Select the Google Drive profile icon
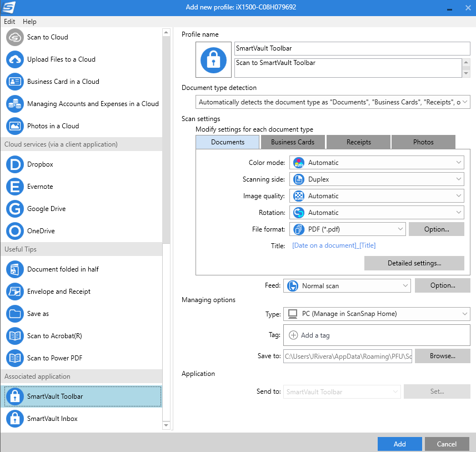This screenshot has height=452, width=476. click(x=15, y=209)
